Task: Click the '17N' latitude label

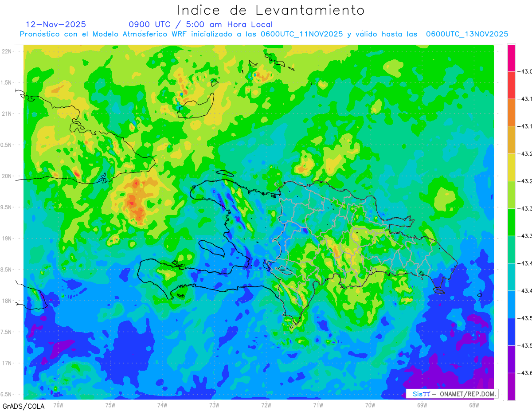Action: coord(6,364)
